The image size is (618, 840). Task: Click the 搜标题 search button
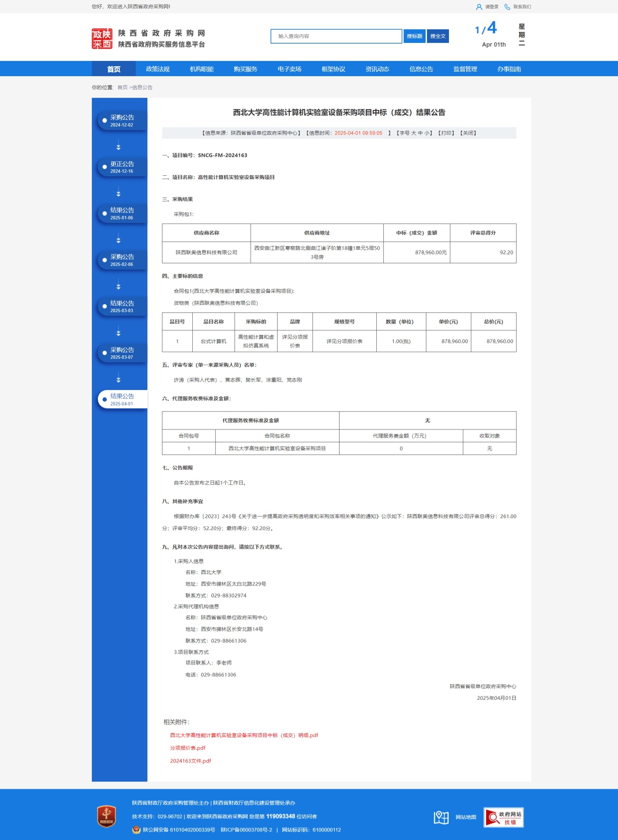[x=414, y=36]
